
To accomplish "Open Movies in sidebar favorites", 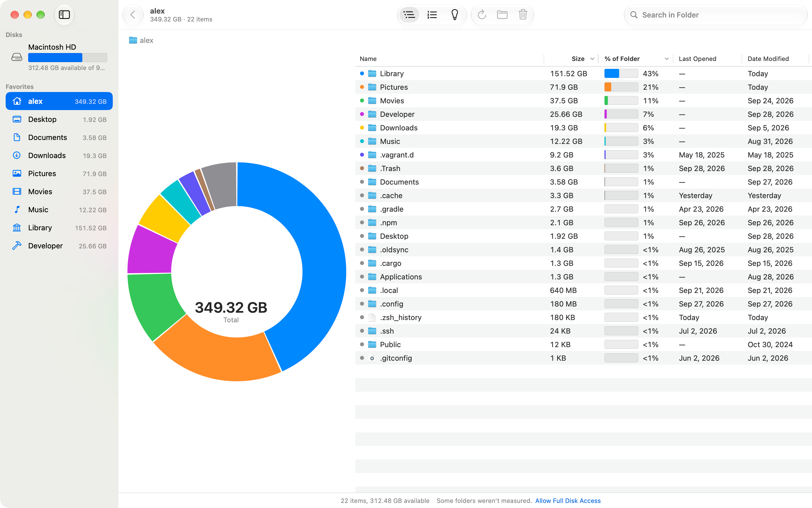I will (x=59, y=192).
